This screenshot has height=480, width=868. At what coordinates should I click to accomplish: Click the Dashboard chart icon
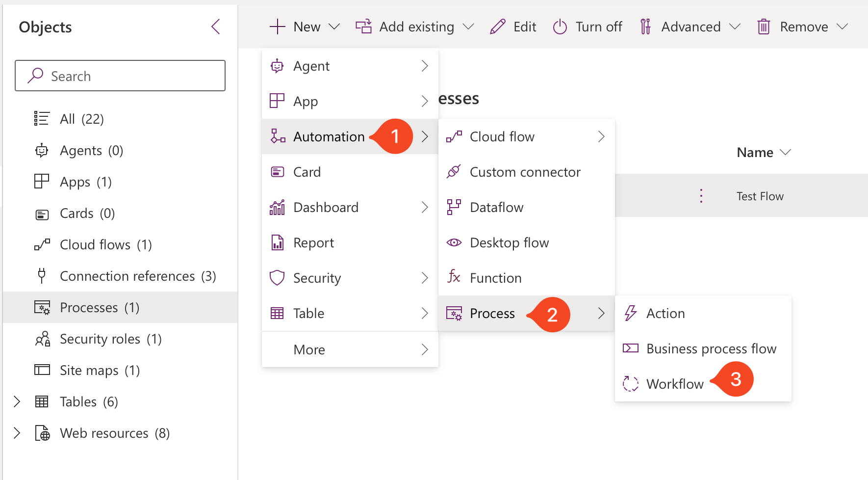point(277,207)
